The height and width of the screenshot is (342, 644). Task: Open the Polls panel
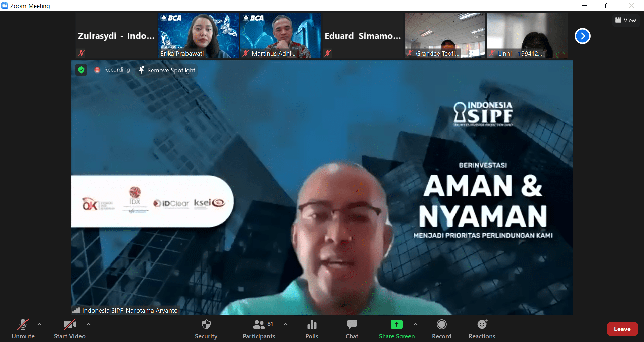[x=312, y=329]
